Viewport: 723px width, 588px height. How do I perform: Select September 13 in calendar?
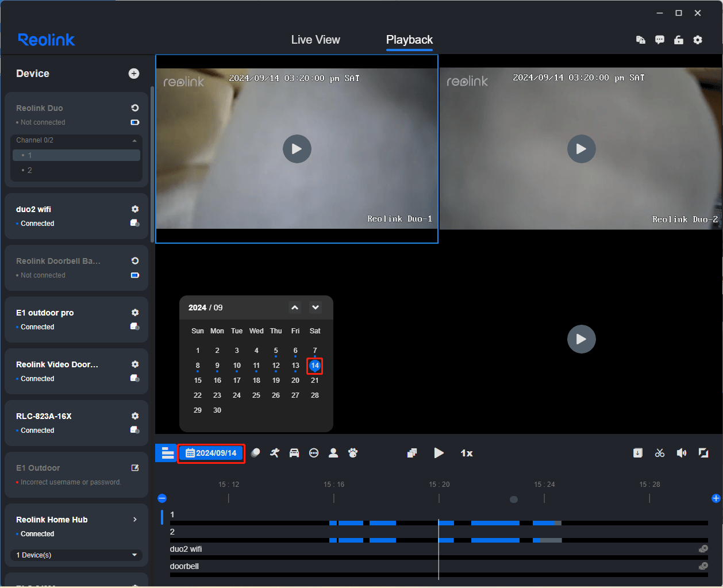click(295, 366)
